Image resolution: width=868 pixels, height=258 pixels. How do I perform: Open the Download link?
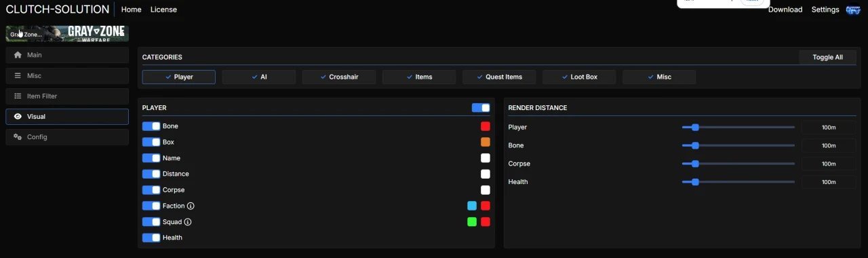tap(785, 10)
